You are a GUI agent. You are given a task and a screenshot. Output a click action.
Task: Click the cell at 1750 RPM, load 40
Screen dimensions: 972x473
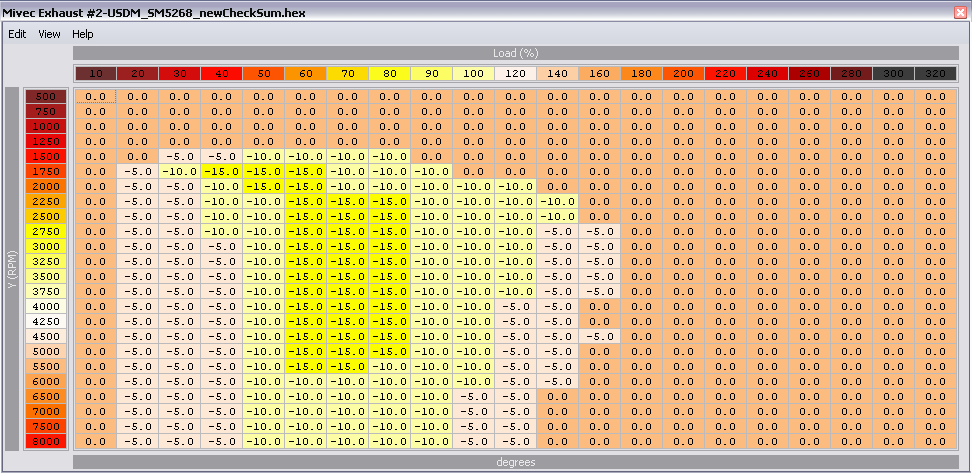point(221,171)
